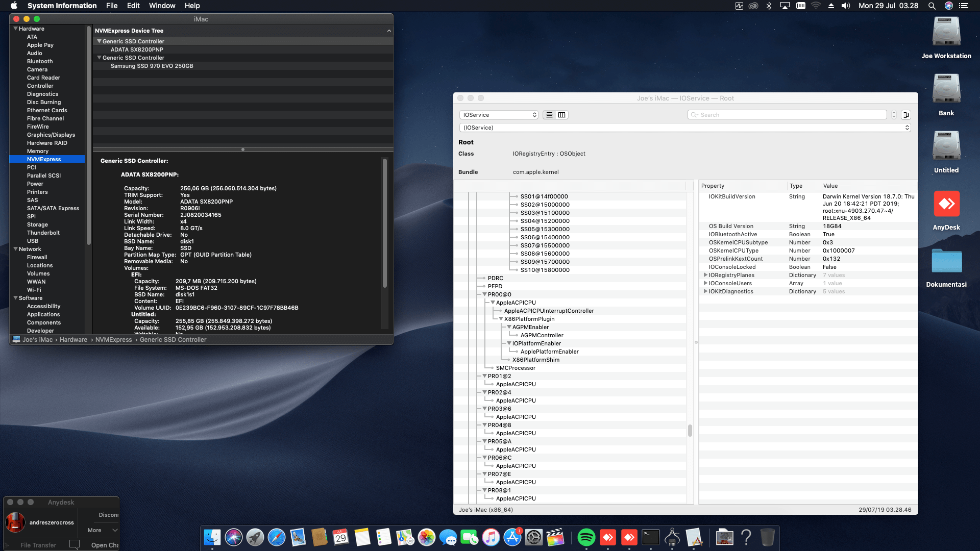Open Contacts book icon in dock
The image size is (980, 551).
320,537
